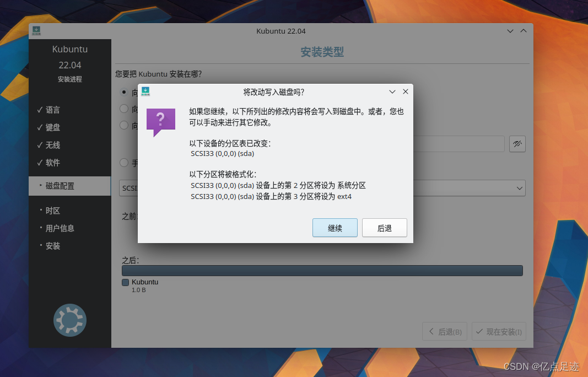Click the '1.0 B' partition size text
This screenshot has width=588, height=377.
pos(139,290)
